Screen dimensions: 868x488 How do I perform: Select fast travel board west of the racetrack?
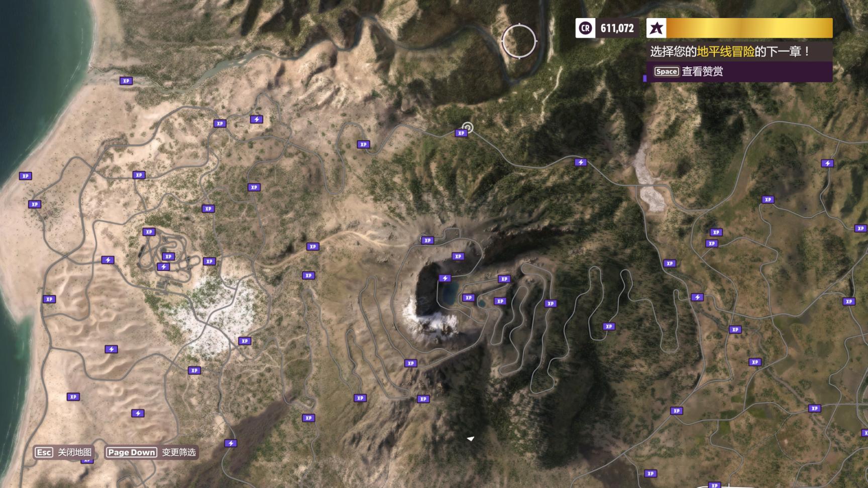[x=107, y=260]
